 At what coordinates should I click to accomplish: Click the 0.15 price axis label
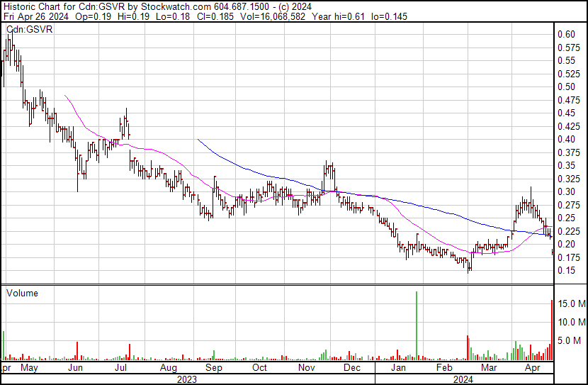click(x=566, y=270)
